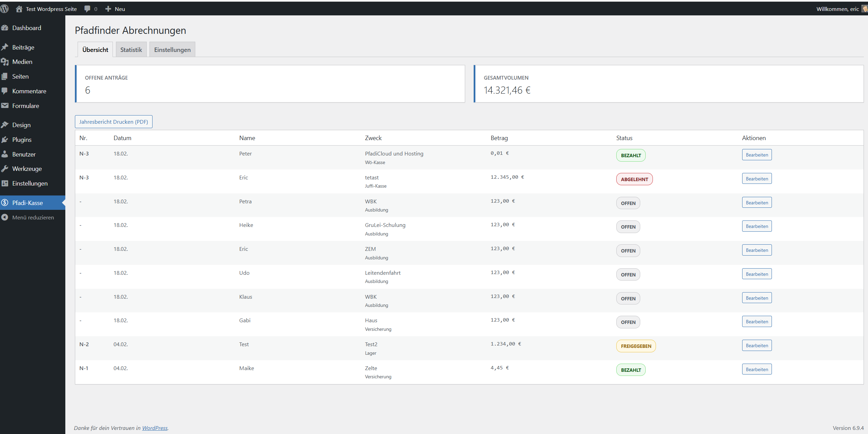This screenshot has height=434, width=868.
Task: Follow the WordPress link in the footer
Action: (x=155, y=428)
